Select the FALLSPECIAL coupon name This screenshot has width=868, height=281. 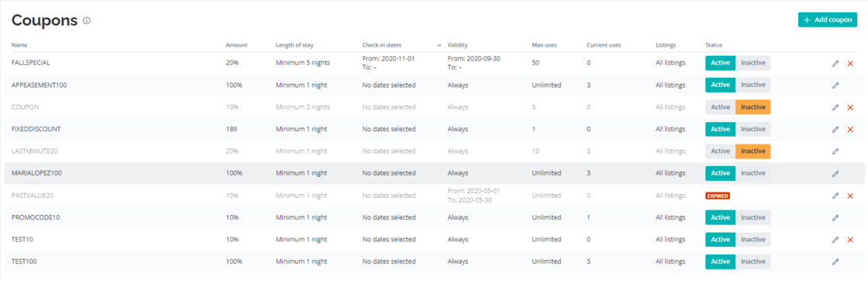coord(31,63)
